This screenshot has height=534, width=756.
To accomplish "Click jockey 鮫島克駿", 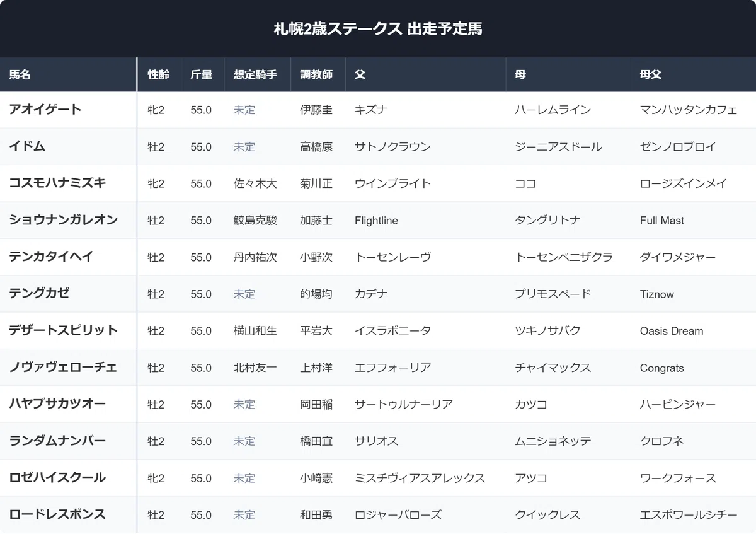I will click(255, 221).
